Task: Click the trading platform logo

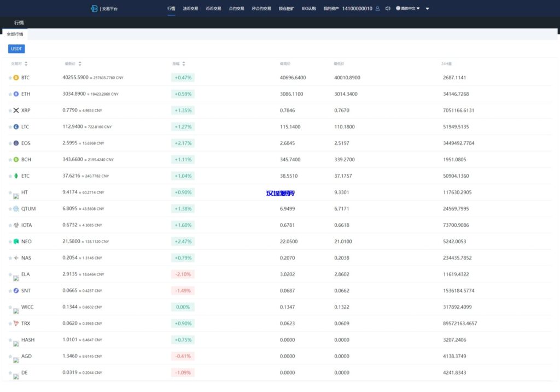Action: 94,9
